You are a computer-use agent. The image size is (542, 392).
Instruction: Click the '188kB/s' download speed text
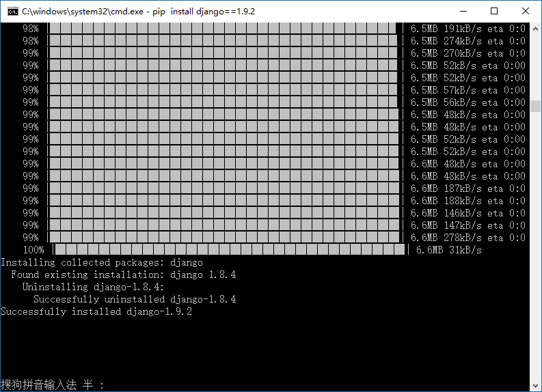(x=463, y=201)
